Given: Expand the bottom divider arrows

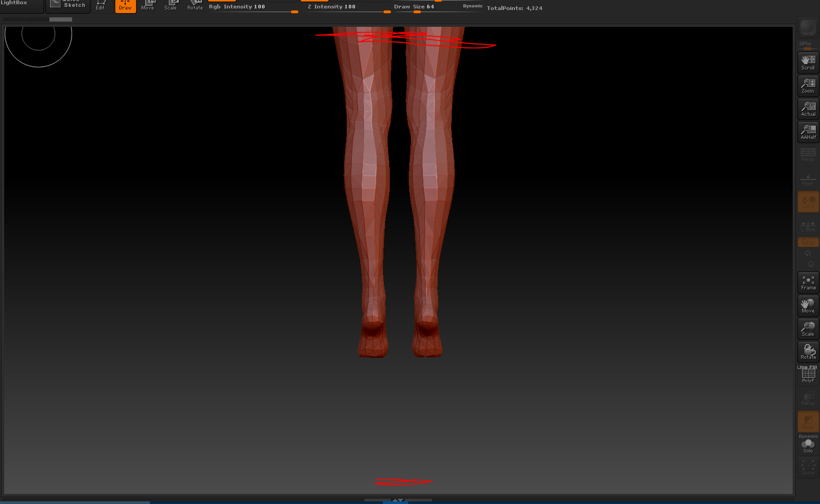Looking at the screenshot, I should pyautogui.click(x=398, y=500).
